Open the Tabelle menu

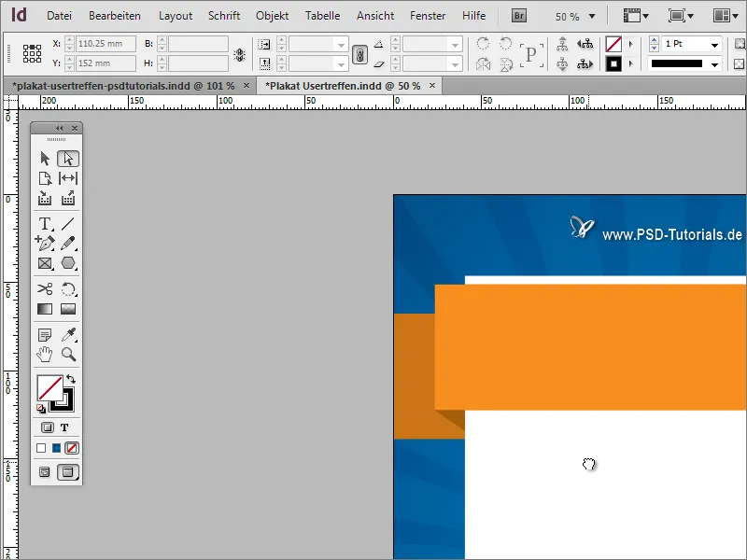[322, 16]
